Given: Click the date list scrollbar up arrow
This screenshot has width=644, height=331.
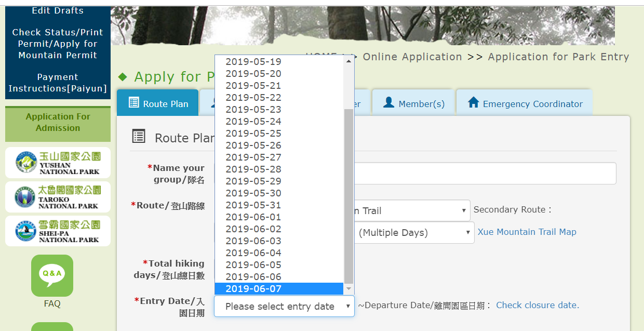Looking at the screenshot, I should [x=349, y=61].
